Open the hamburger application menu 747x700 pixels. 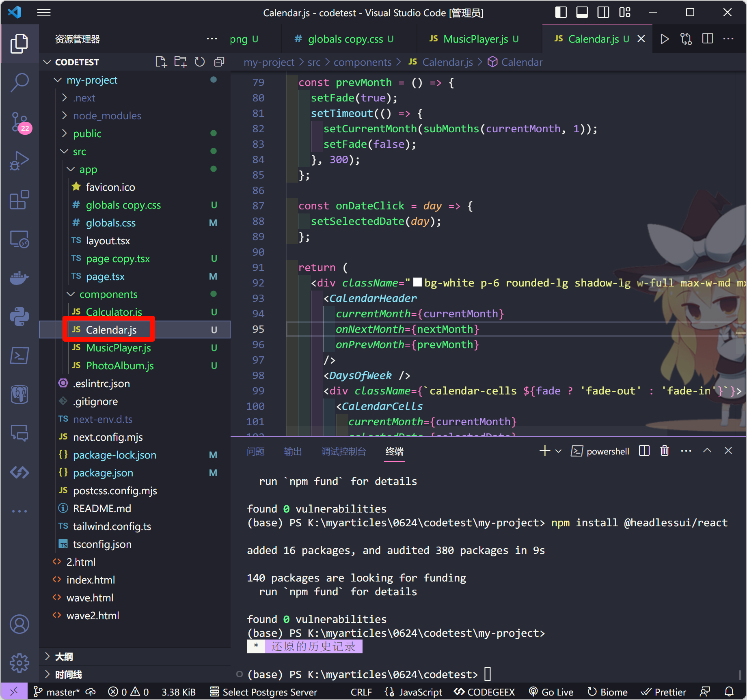[x=44, y=13]
